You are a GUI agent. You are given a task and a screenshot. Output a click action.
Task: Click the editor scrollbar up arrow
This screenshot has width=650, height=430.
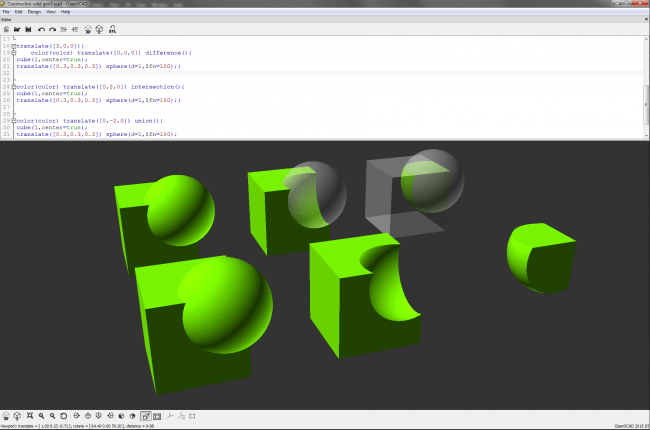point(646,39)
